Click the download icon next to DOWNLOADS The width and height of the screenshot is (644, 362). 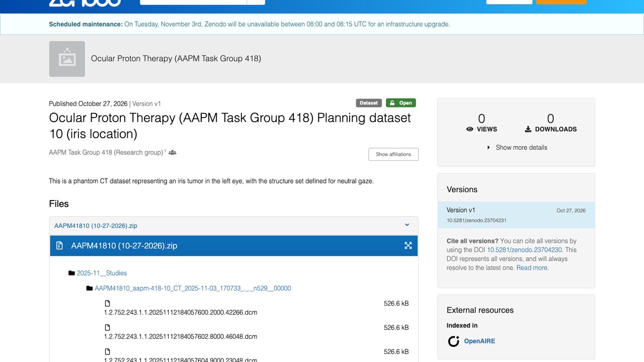coord(528,129)
